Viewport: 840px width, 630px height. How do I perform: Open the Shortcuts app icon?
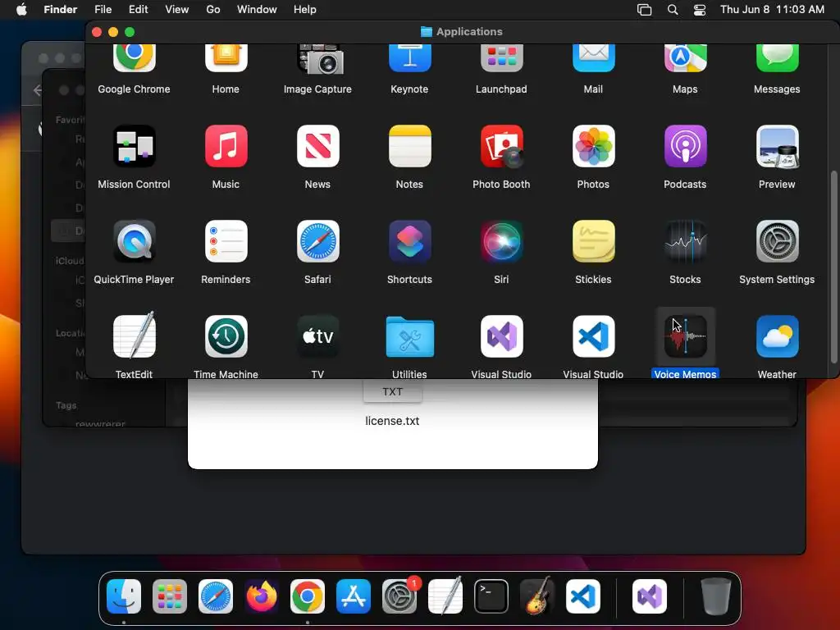pos(409,241)
